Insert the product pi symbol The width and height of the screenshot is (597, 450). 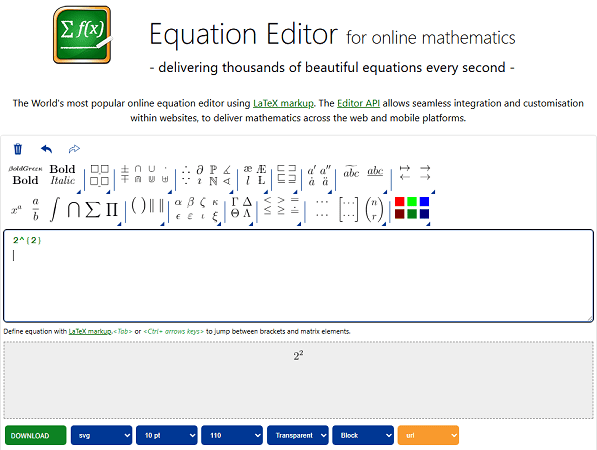[x=112, y=209]
